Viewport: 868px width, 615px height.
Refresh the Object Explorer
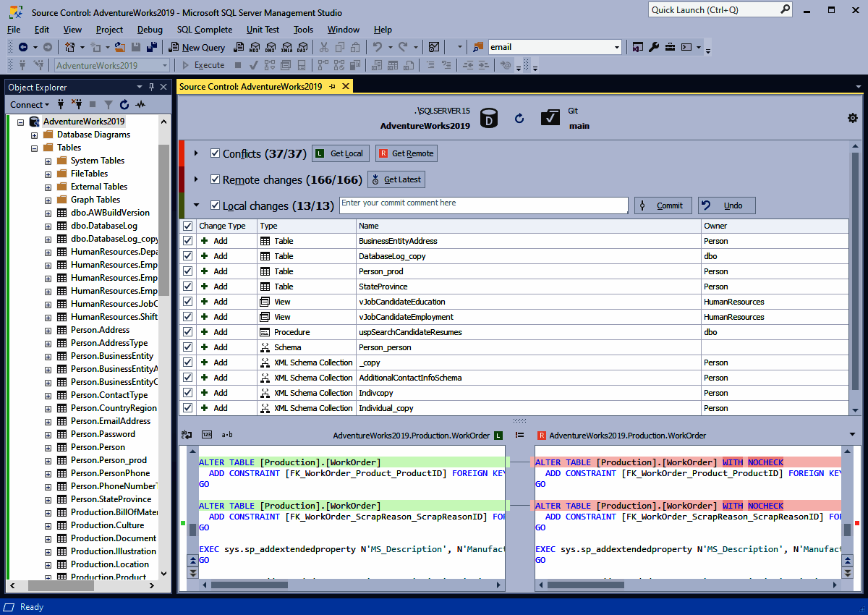pos(124,104)
